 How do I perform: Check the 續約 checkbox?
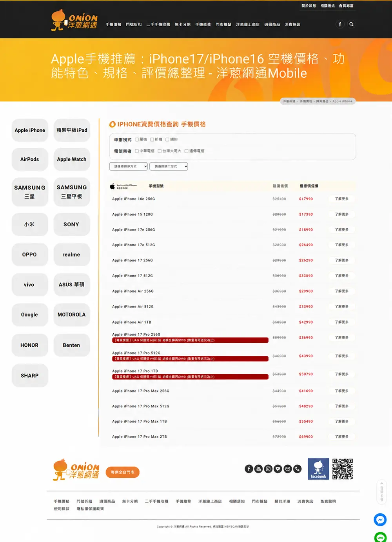point(167,140)
